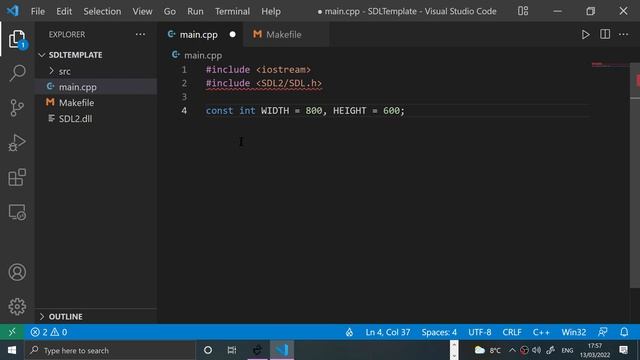
Task: Change encoding via UTF-8 indicator
Action: pyautogui.click(x=480, y=332)
